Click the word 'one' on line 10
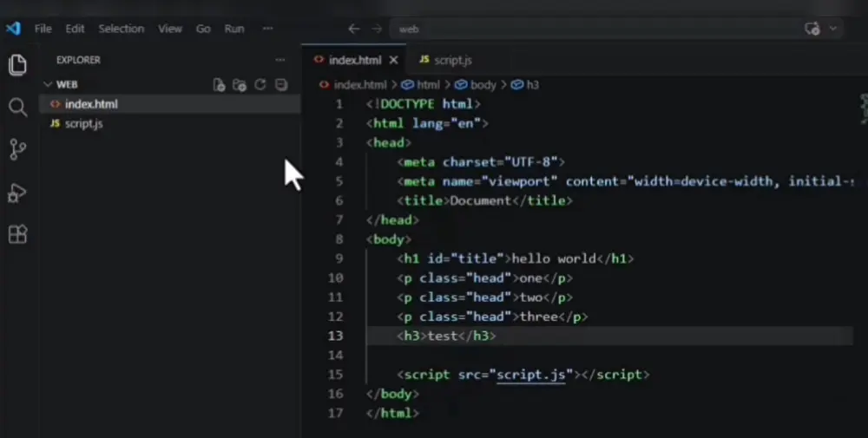This screenshot has height=438, width=868. (x=531, y=278)
